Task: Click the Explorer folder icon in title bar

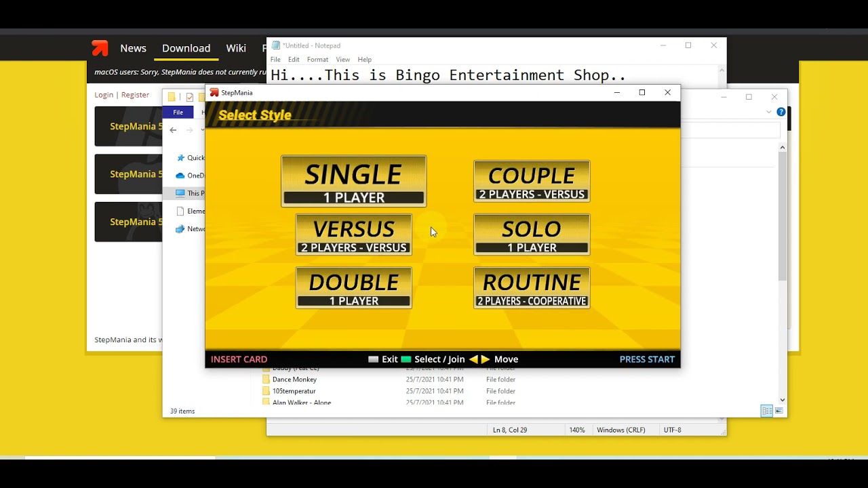Action: click(172, 97)
